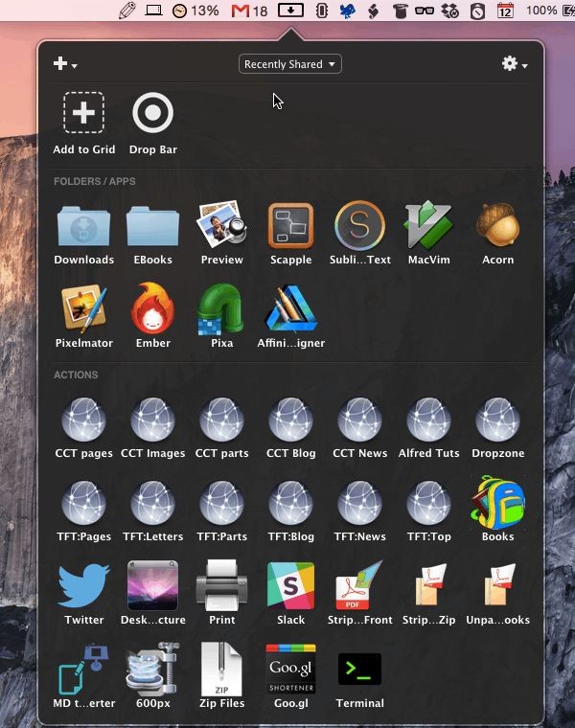Click the Alfred Tuts action
Image resolution: width=575 pixels, height=728 pixels.
(428, 420)
